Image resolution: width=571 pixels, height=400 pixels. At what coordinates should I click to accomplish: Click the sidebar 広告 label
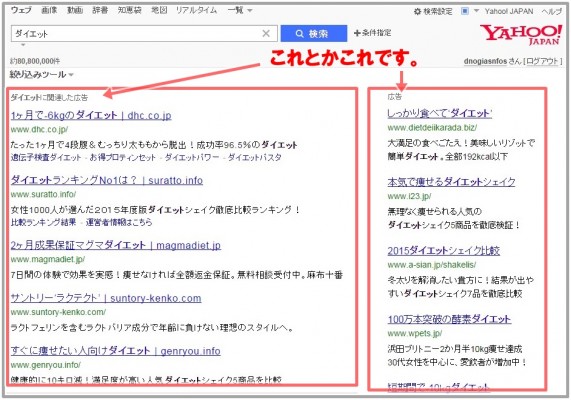[394, 97]
